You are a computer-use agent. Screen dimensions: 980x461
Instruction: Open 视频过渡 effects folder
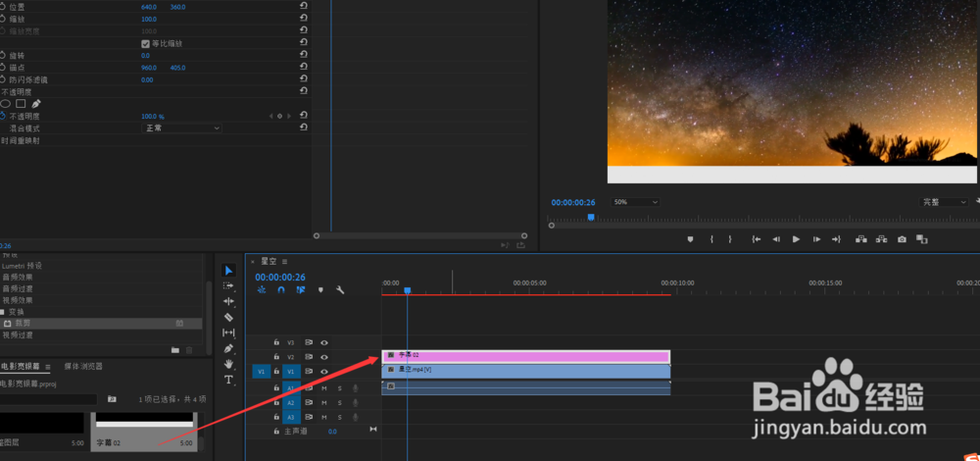click(18, 335)
